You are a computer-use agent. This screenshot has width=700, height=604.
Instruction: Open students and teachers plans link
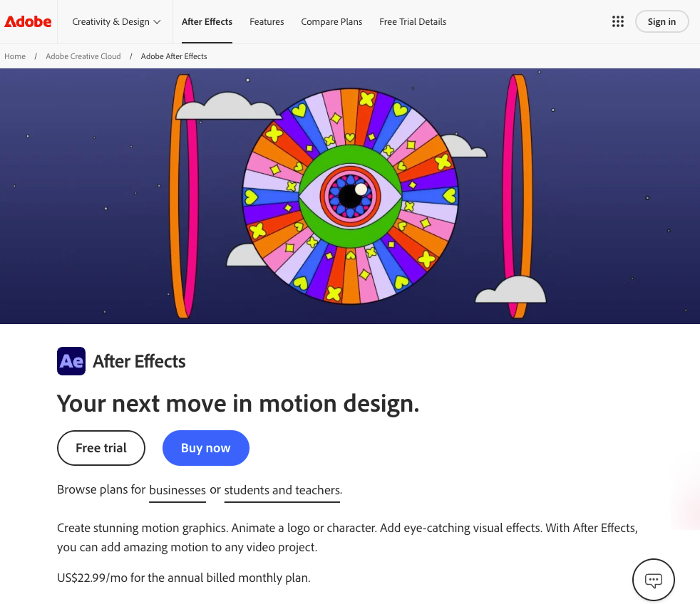point(282,490)
